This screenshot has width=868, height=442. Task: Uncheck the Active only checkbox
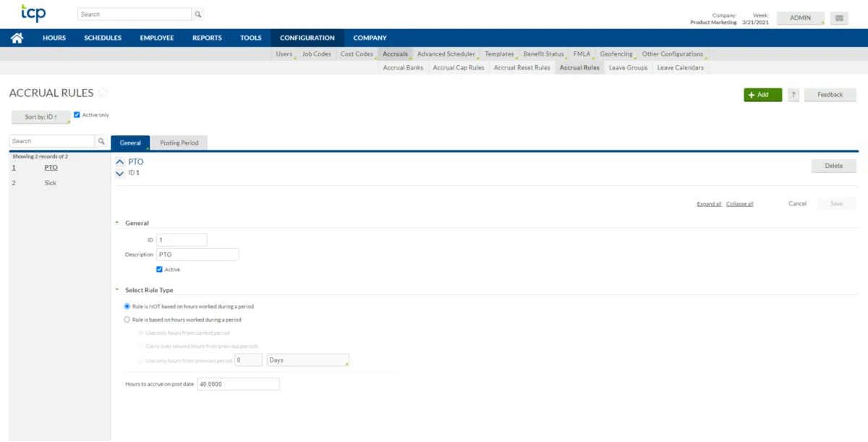click(x=77, y=114)
